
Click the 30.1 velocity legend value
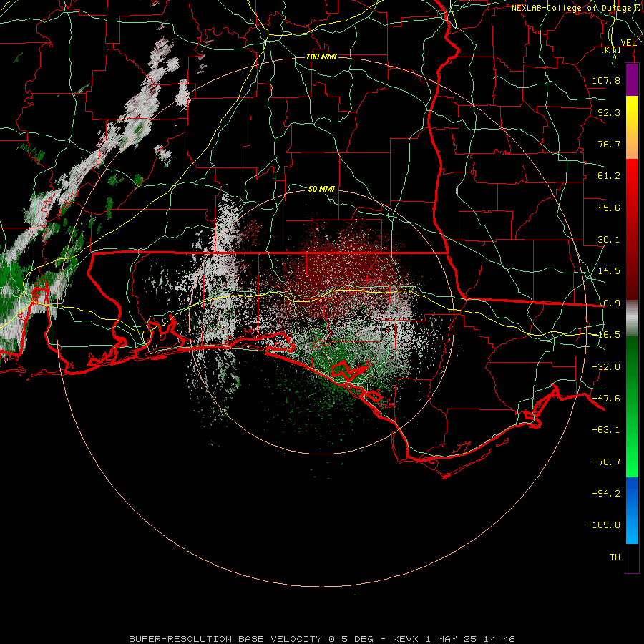click(609, 240)
